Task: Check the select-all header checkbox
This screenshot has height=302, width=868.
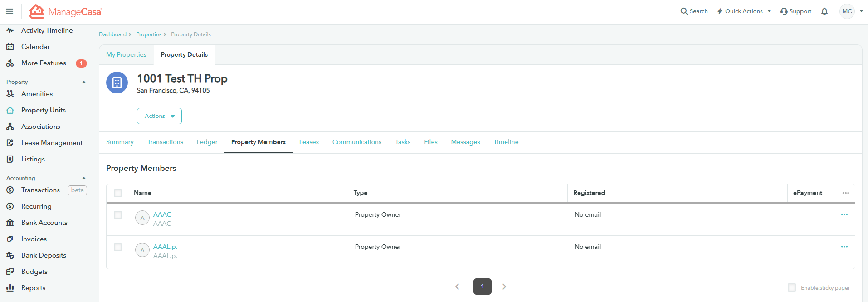Action: pos(118,193)
